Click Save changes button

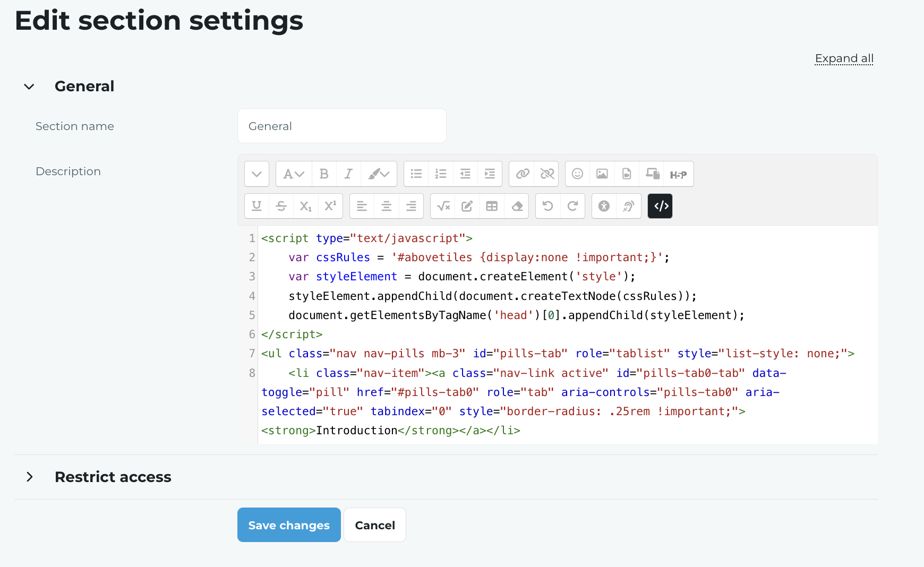coord(289,525)
